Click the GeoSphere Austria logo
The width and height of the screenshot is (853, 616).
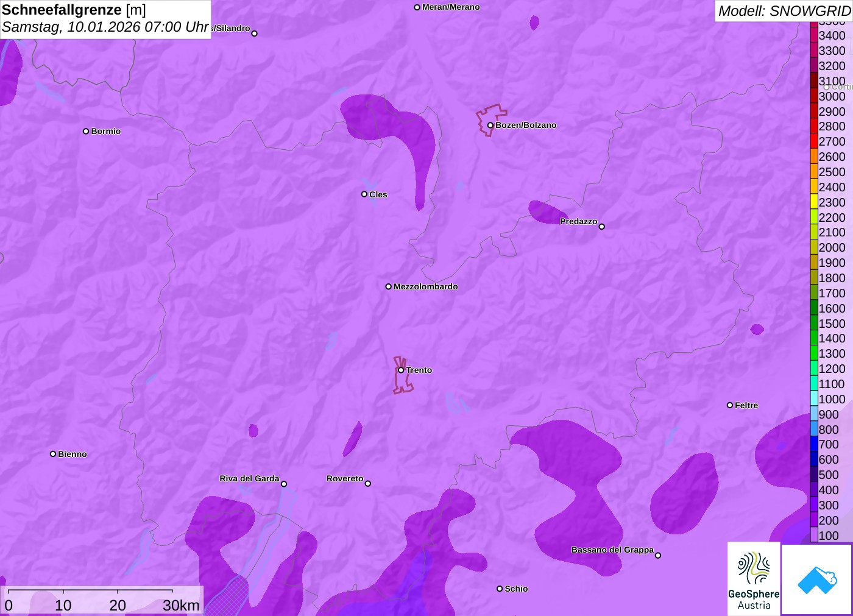coord(754,579)
